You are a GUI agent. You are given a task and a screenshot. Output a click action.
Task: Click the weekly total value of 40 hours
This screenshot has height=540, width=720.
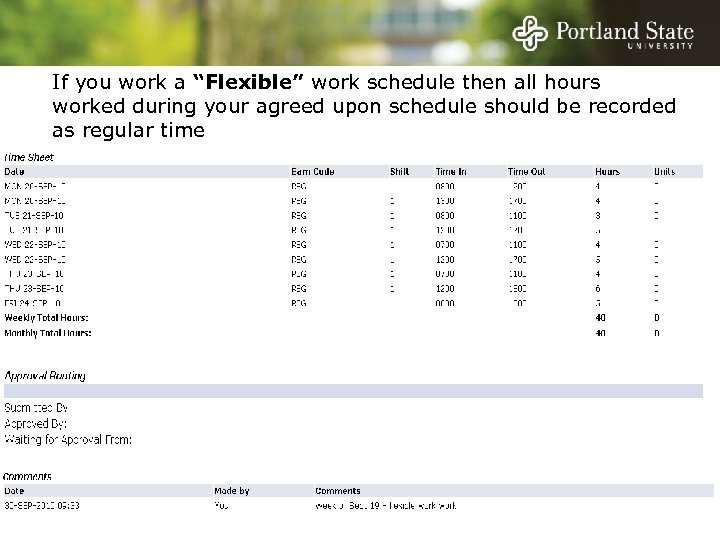tap(601, 317)
